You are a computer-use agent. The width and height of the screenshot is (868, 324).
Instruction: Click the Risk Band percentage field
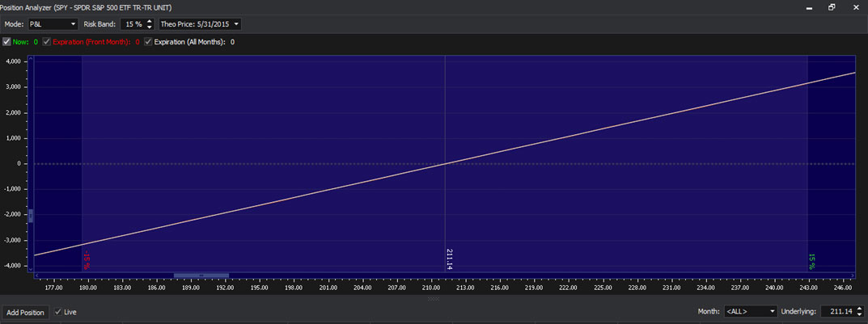click(x=133, y=24)
